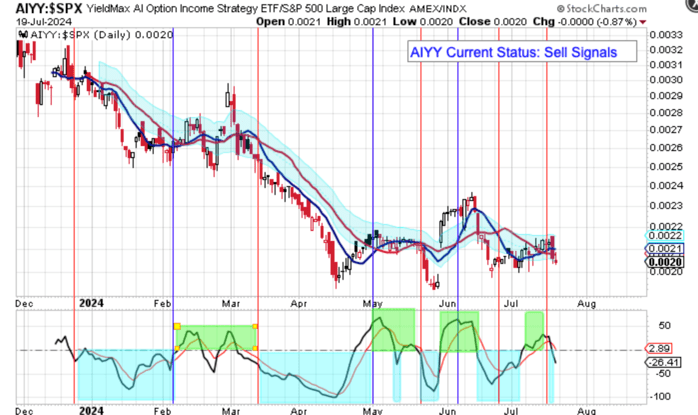This screenshot has height=415, width=698.
Task: Click the top-left yellow handle of green box
Action: [x=177, y=326]
